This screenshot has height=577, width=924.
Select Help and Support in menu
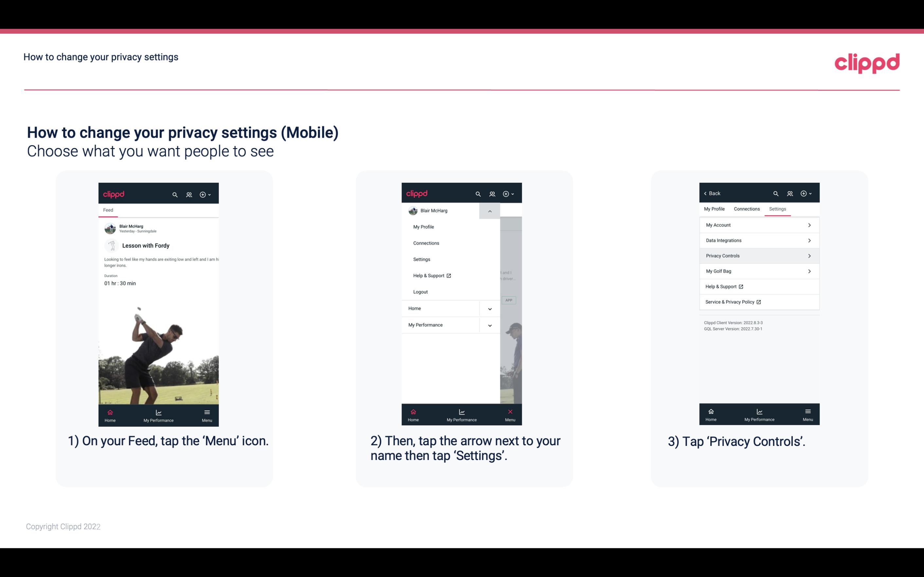pyautogui.click(x=432, y=275)
